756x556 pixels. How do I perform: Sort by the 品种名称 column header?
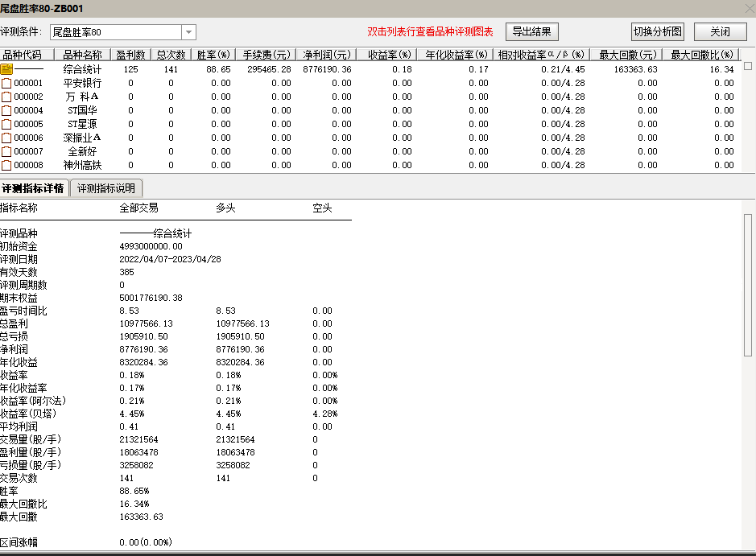[82, 55]
